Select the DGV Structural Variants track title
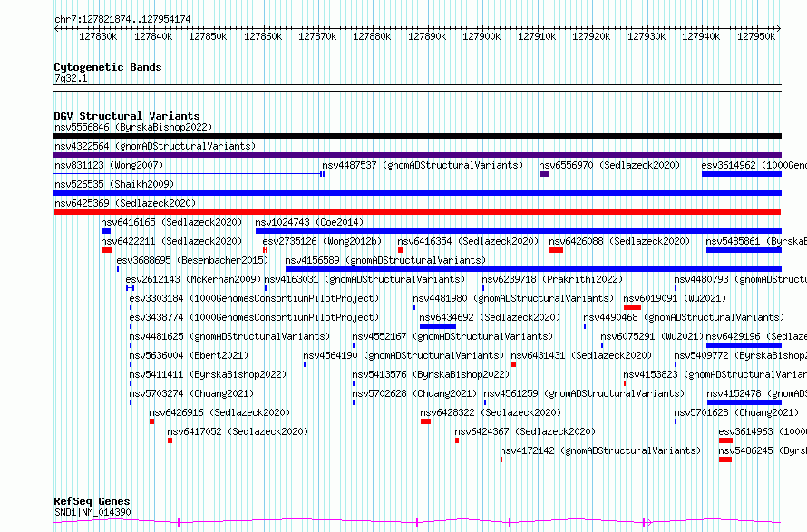This screenshot has height=532, width=807. tap(127, 116)
